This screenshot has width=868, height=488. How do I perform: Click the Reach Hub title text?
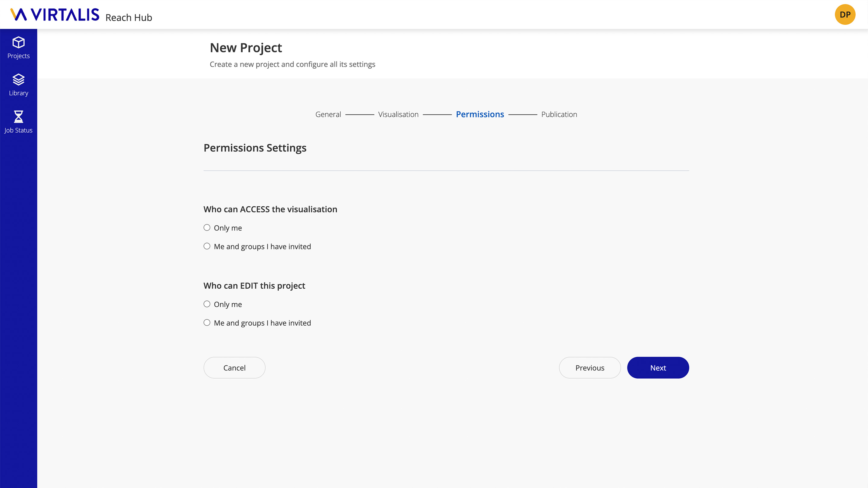pos(129,17)
